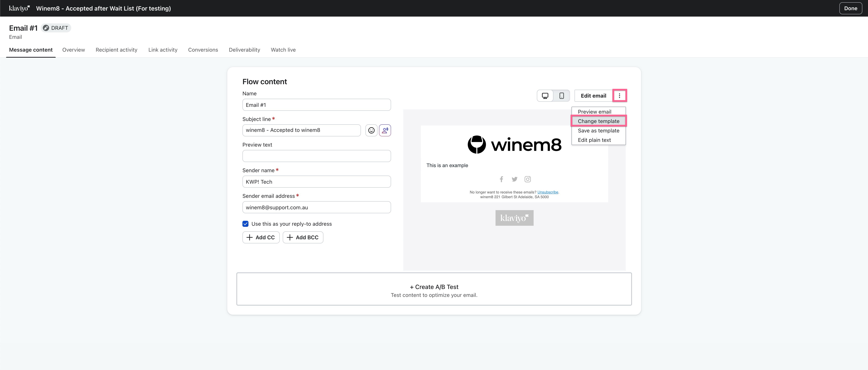Click the 'This is an example' text in the preview
Image resolution: width=868 pixels, height=370 pixels.
tap(447, 165)
